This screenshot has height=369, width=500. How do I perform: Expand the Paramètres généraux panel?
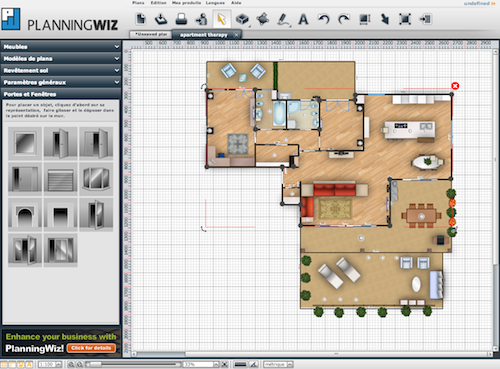(x=61, y=82)
